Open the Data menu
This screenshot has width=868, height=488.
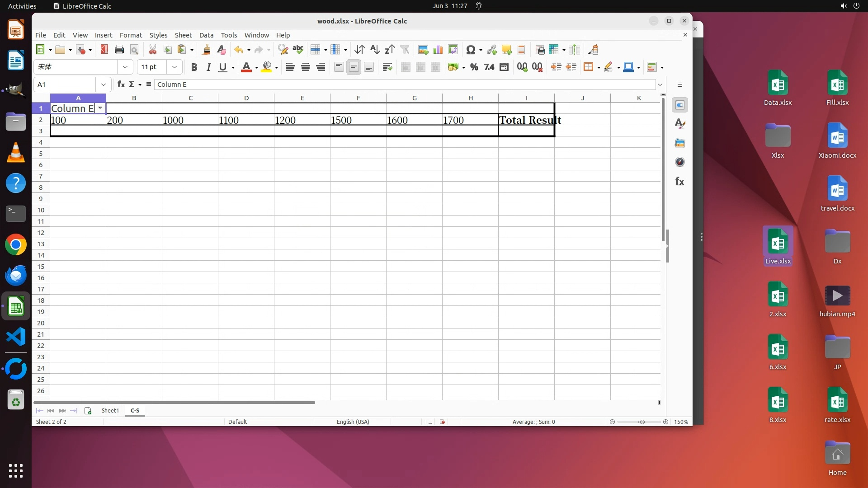[206, 35]
